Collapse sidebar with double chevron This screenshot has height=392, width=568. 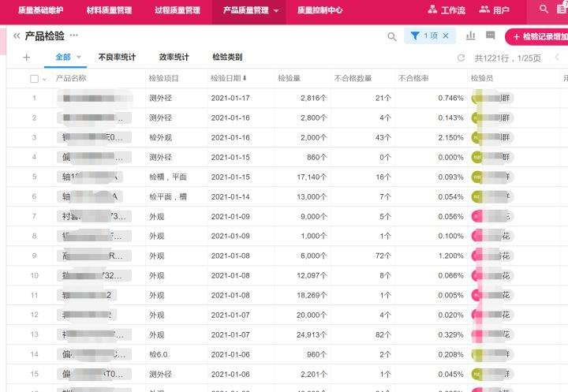[17, 35]
